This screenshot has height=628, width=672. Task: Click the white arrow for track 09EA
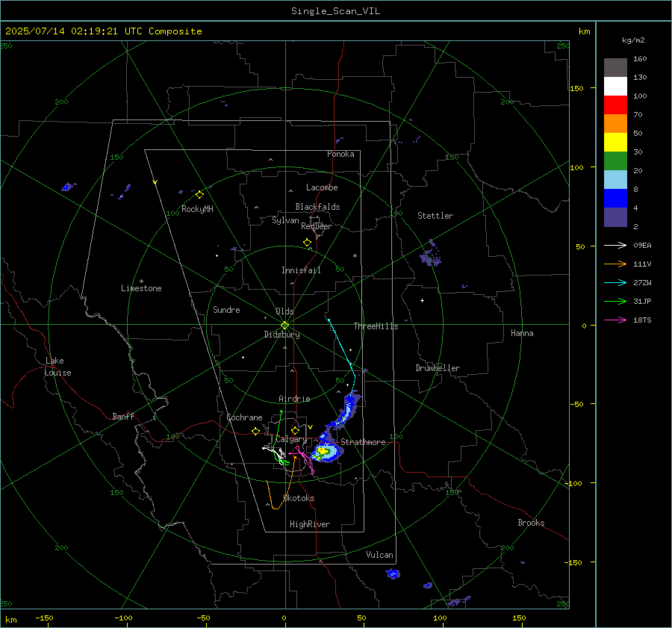coord(615,245)
